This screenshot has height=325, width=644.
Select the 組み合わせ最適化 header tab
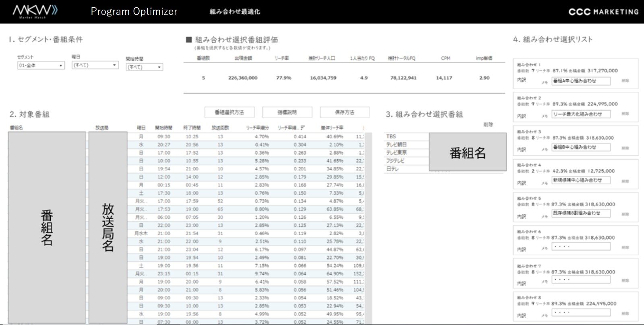[x=235, y=12]
